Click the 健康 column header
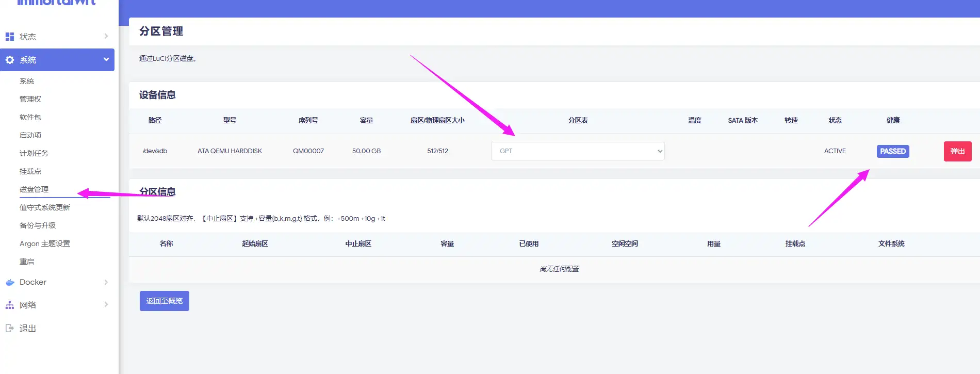The height and width of the screenshot is (374, 980). (x=893, y=120)
